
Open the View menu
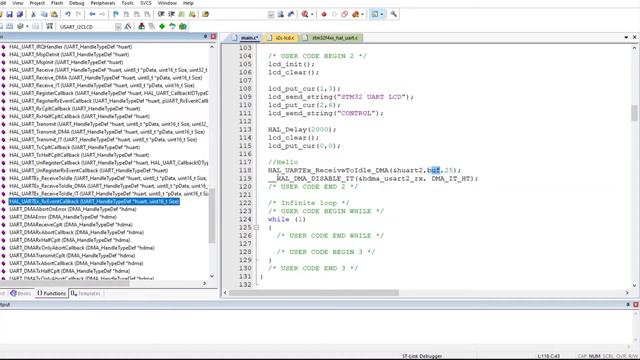coord(18,3)
